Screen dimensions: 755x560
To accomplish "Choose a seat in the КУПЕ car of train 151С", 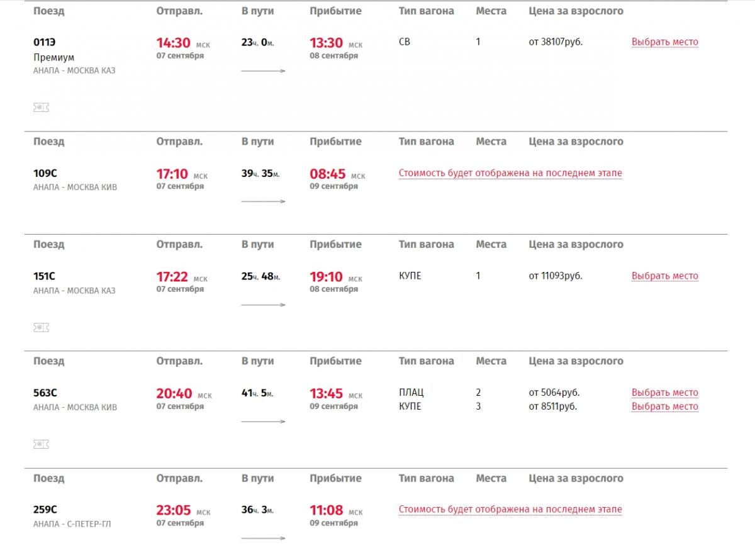I will (x=665, y=276).
